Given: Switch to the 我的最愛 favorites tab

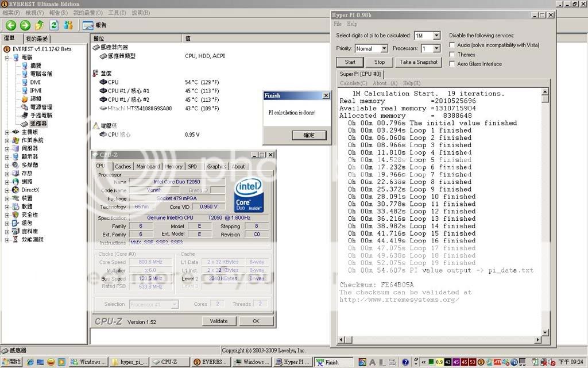Looking at the screenshot, I should coord(37,39).
